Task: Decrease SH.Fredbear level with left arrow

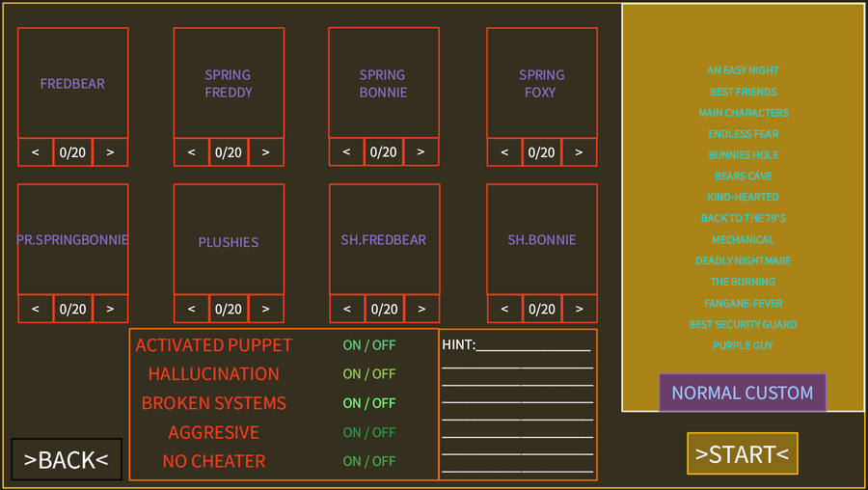Action: 347,309
